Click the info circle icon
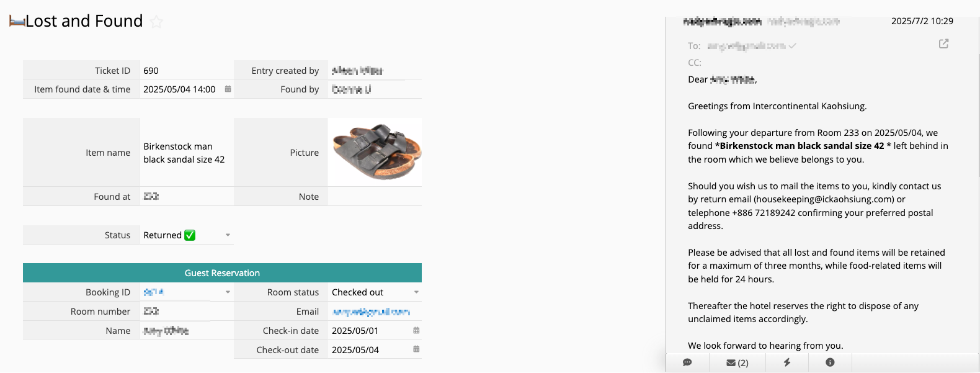980x373 pixels. (x=830, y=362)
